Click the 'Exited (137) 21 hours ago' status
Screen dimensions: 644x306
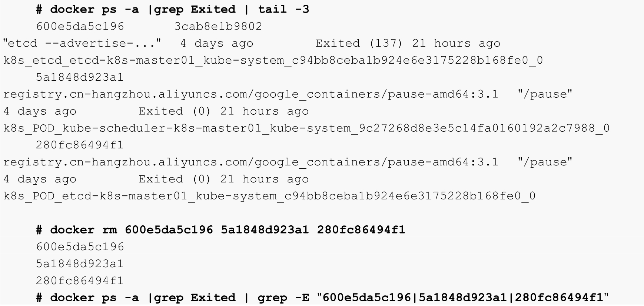tap(408, 43)
